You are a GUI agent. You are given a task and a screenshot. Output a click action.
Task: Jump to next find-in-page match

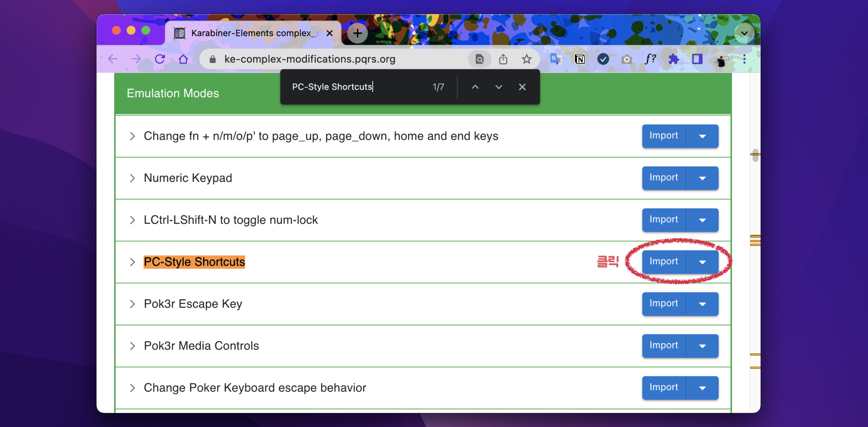(498, 87)
